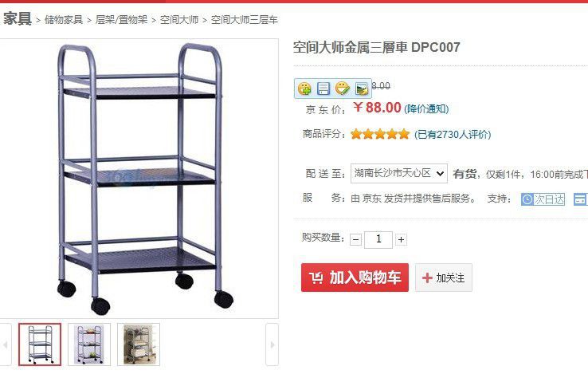Screen dimensions: 588x374
Task: Show next thumbnails with right arrow
Action: [272, 344]
